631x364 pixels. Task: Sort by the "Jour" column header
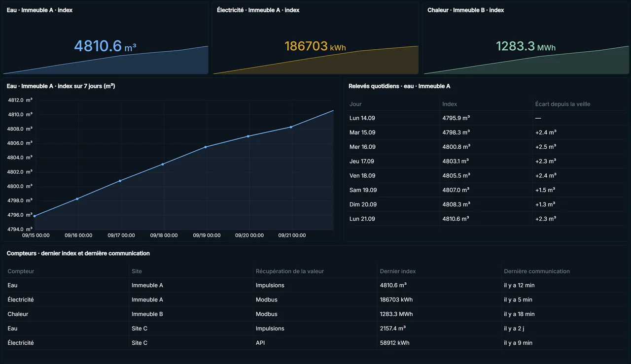(355, 104)
